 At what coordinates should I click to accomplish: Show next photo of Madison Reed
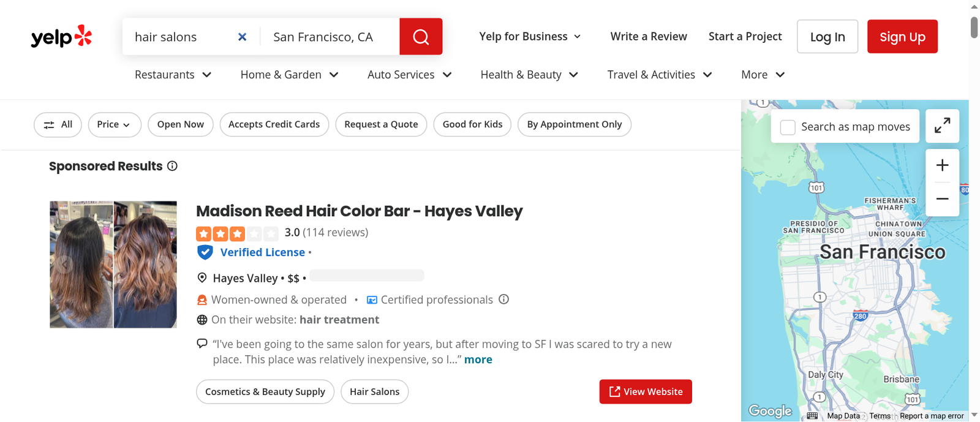point(163,265)
